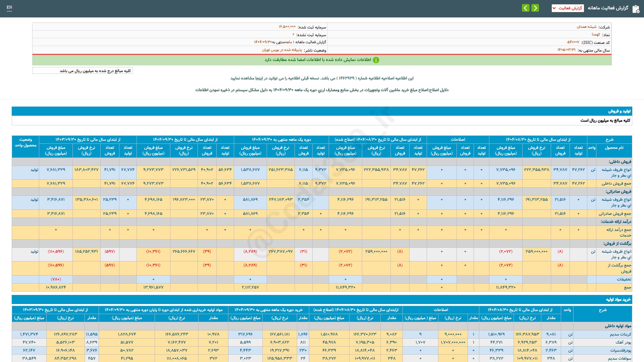Select the تولید و فروش section header

point(619,111)
